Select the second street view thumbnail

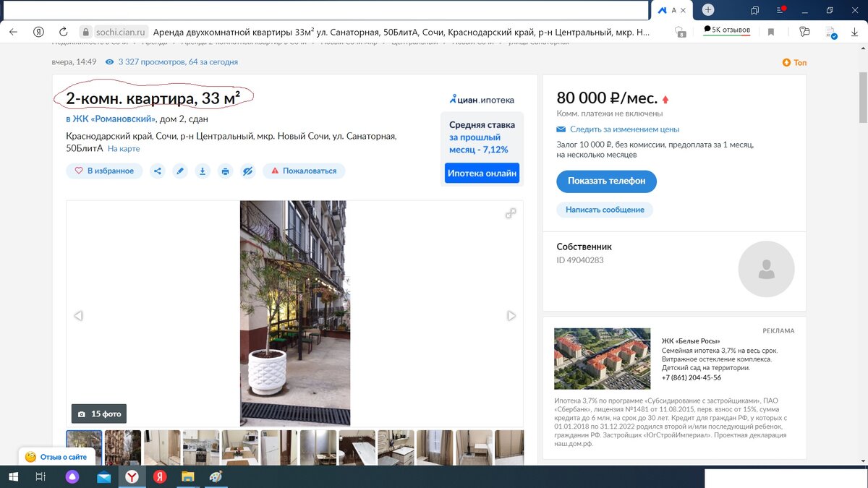pyautogui.click(x=123, y=448)
